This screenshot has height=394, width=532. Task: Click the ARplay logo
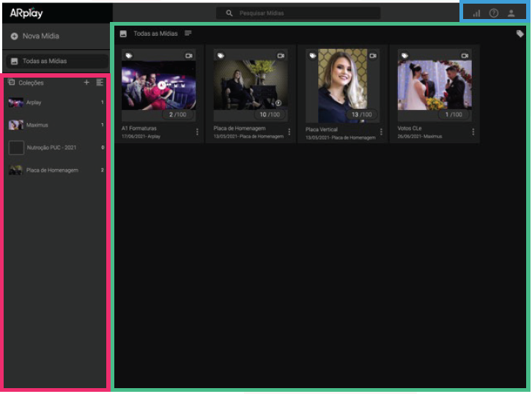point(26,13)
